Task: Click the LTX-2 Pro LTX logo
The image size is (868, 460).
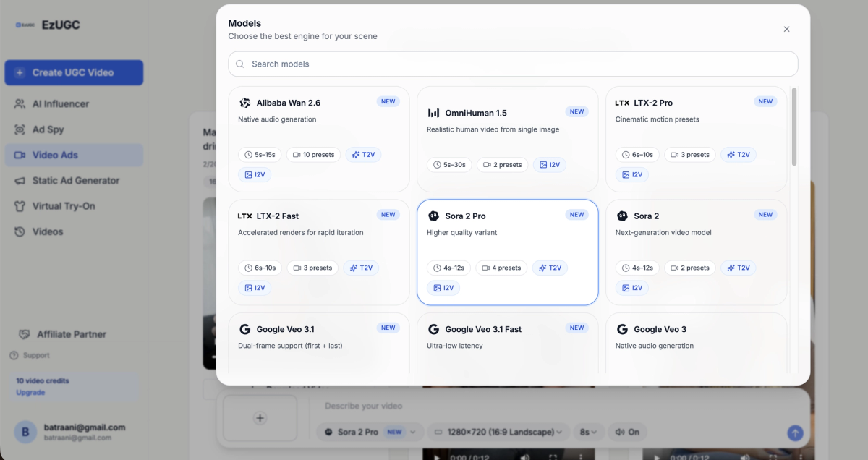Action: [x=622, y=103]
